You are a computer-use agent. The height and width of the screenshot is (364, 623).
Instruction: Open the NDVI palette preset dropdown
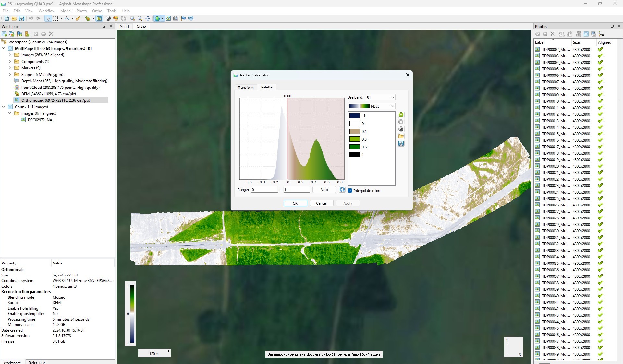pos(372,106)
